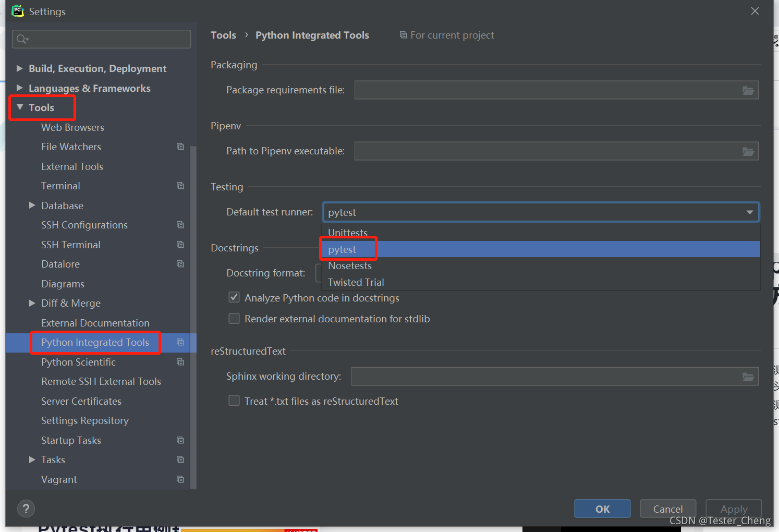Click the project-level icon beside Python Scientific
Screen dimensions: 779x532
click(180, 362)
